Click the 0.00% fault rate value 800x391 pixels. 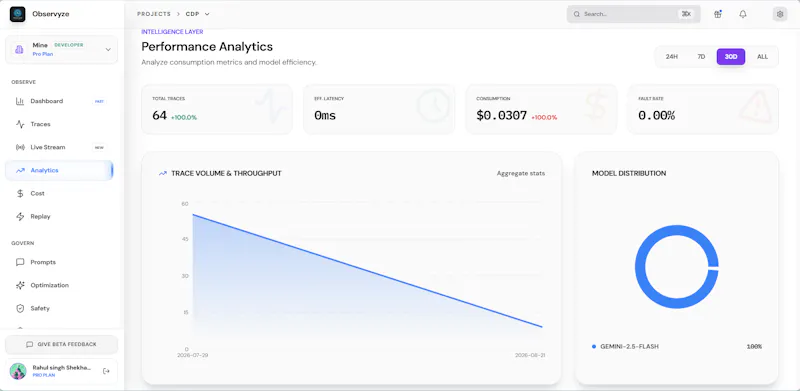[656, 116]
